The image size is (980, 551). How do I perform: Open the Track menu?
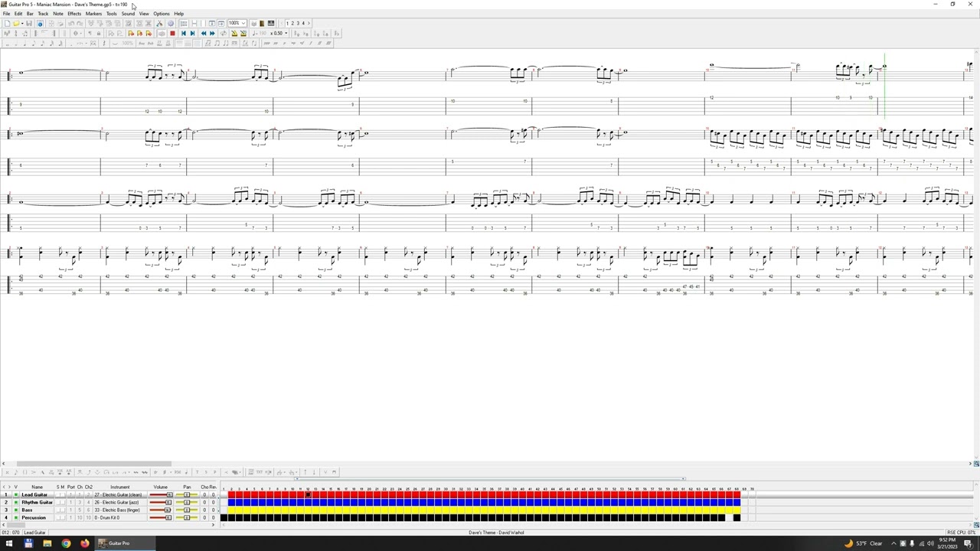pos(43,14)
